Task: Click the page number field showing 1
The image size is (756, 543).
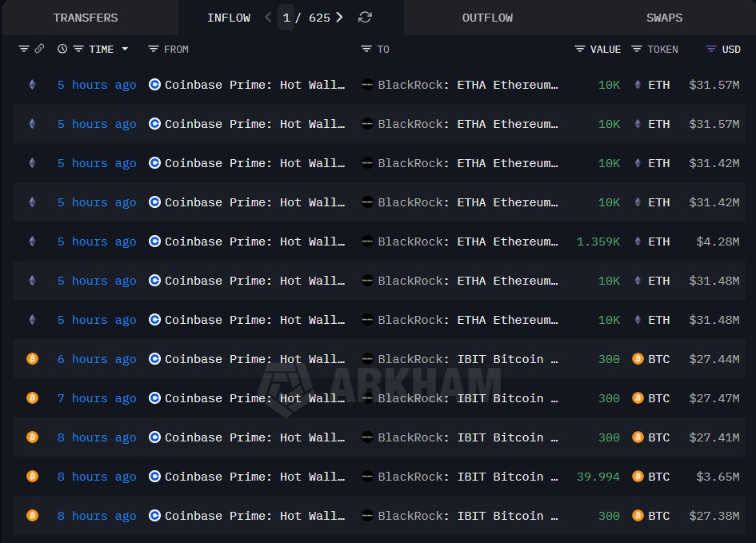Action: 286,18
